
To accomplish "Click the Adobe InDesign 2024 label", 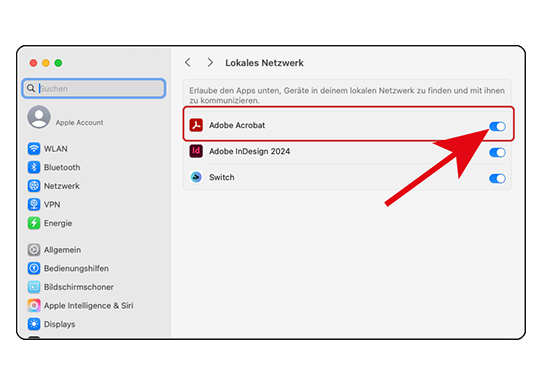I will [249, 151].
